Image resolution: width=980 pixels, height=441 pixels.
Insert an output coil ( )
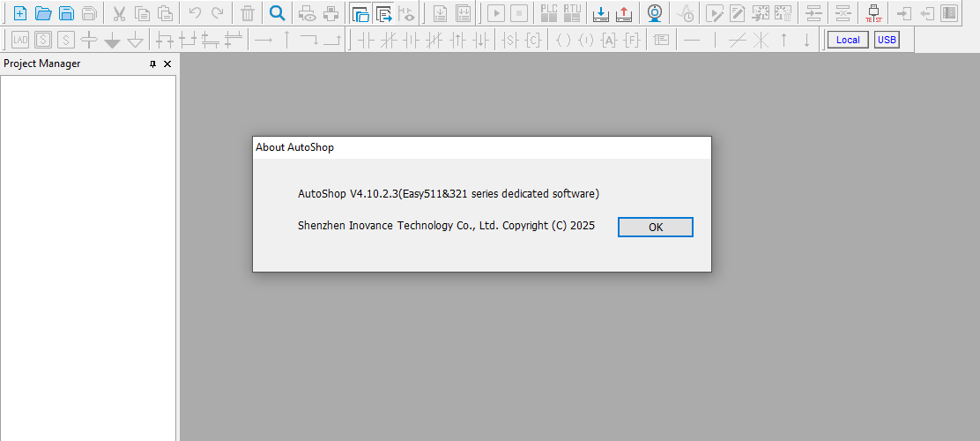563,40
